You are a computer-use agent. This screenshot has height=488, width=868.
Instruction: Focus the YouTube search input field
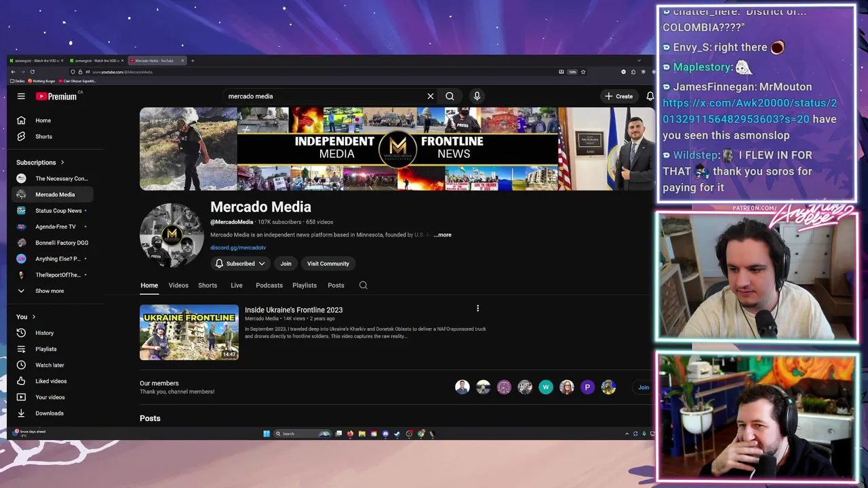pyautogui.click(x=324, y=96)
